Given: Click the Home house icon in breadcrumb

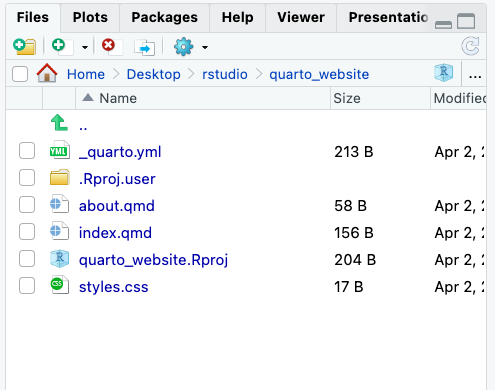Looking at the screenshot, I should point(47,73).
